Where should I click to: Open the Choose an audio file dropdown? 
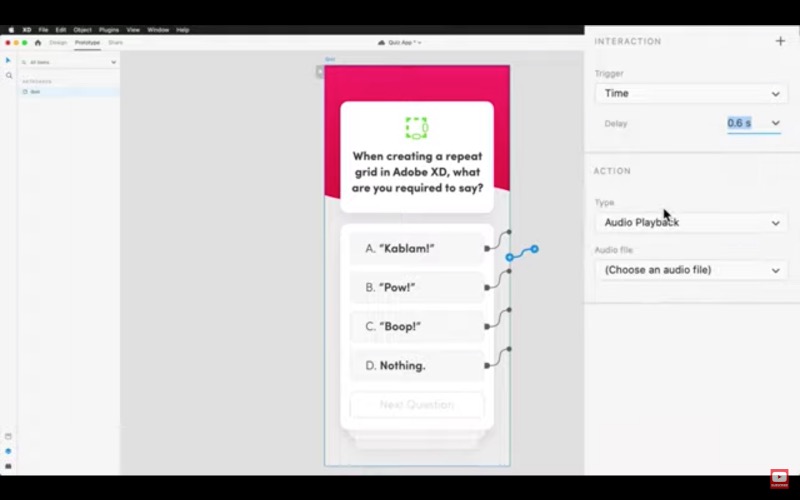691,270
